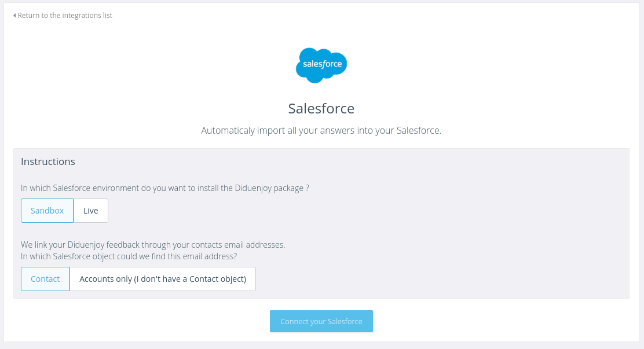Return to the integrations list
Image resolution: width=644 pixels, height=349 pixels.
coord(63,16)
